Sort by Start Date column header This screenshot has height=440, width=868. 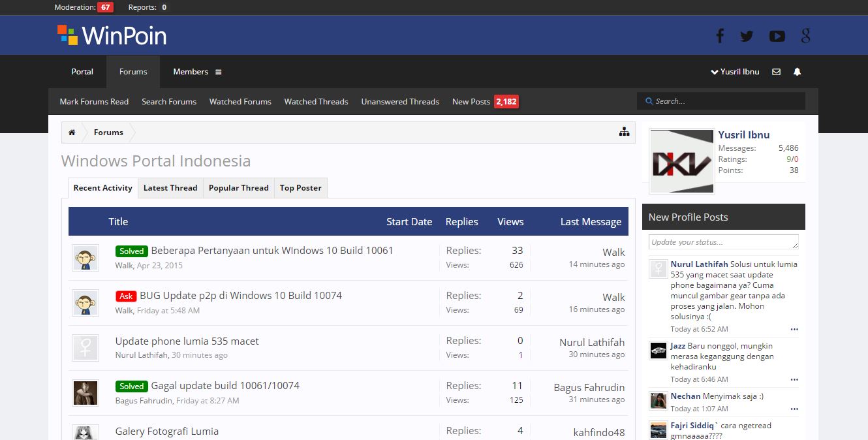pyautogui.click(x=409, y=222)
